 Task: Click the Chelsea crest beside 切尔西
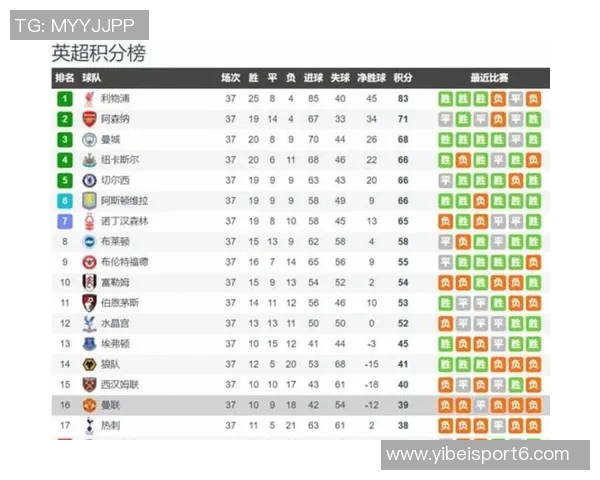pos(90,180)
